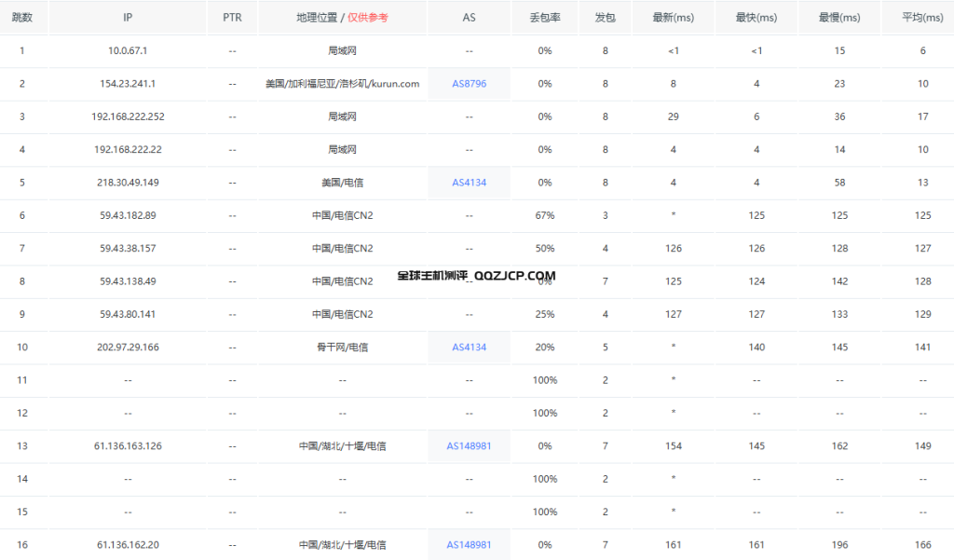Open the AS148981 link on hop 13
The height and width of the screenshot is (560, 954).
point(469,445)
